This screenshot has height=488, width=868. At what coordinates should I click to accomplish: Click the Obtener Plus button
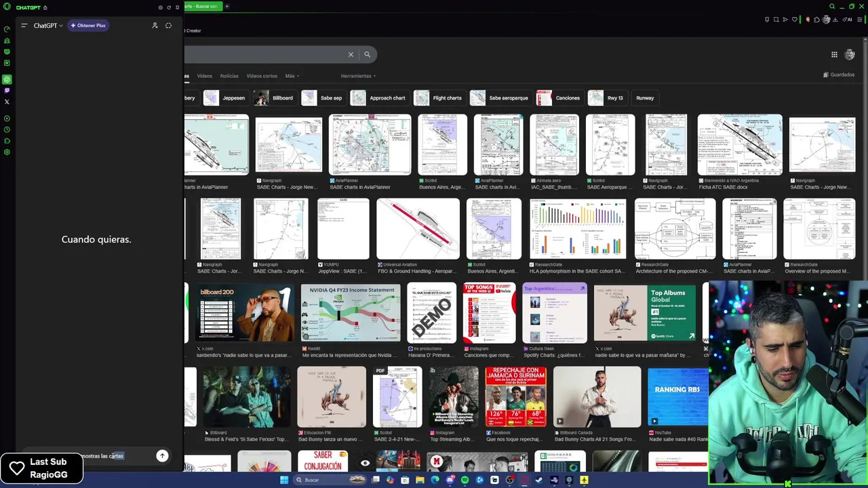[x=88, y=26]
